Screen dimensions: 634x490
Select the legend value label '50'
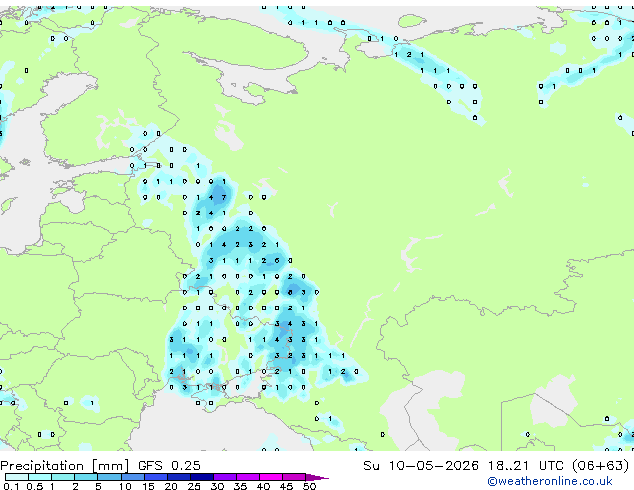pyautogui.click(x=309, y=486)
